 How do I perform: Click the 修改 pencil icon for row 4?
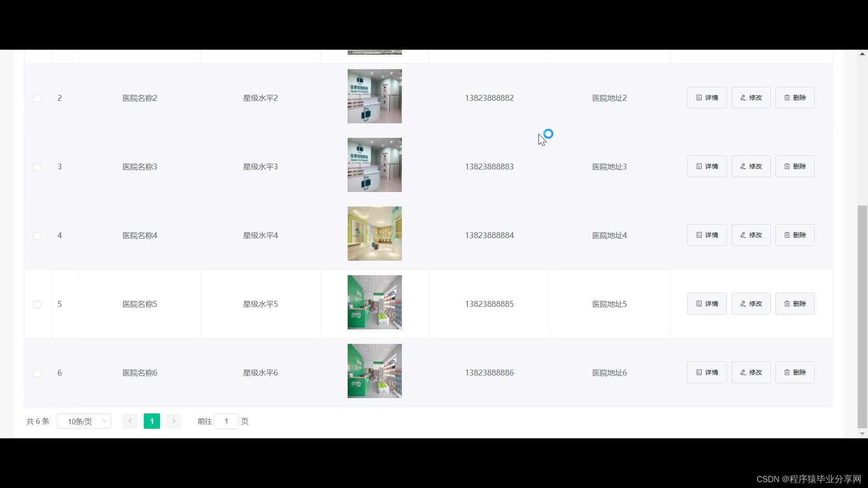coord(743,235)
